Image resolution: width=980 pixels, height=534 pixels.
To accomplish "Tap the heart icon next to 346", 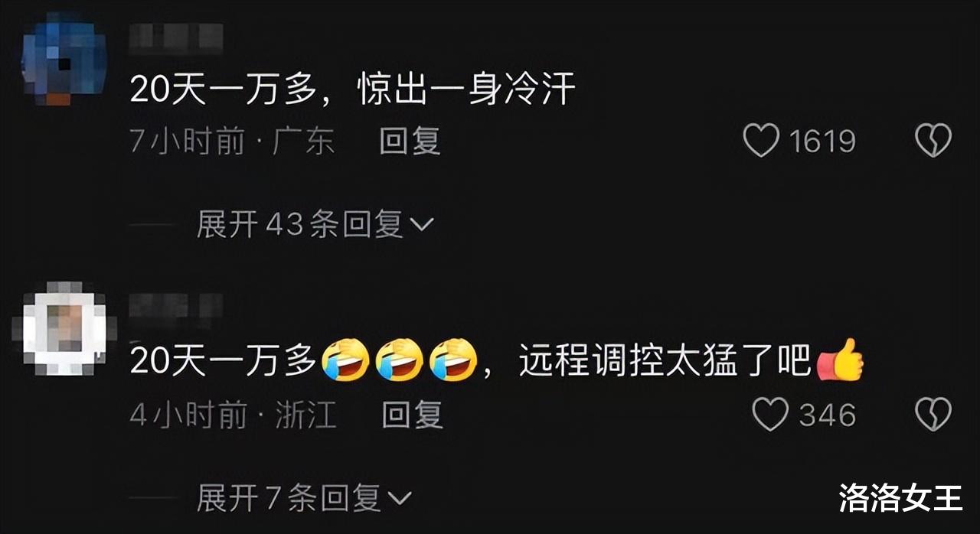I will tap(770, 415).
